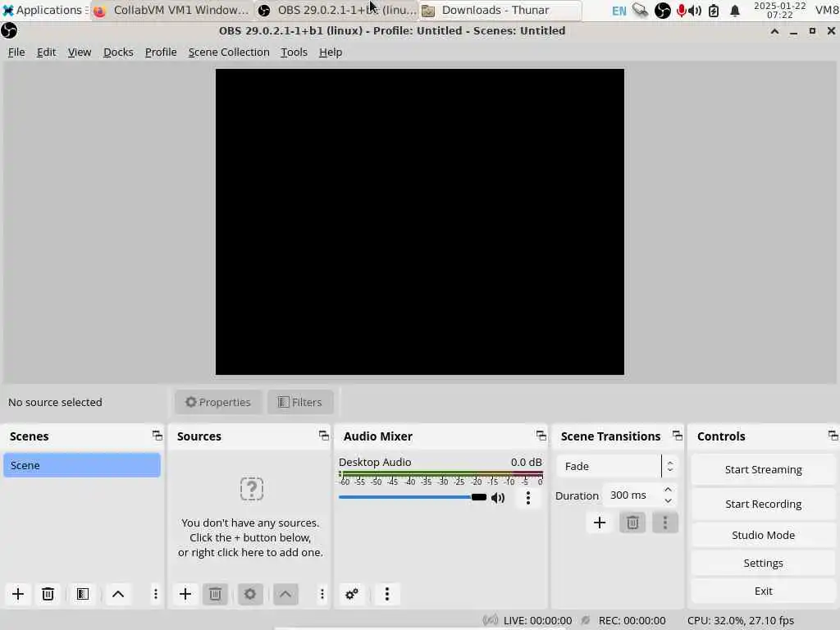Open the Tools menu
Viewport: 840px width, 630px height.
[294, 52]
